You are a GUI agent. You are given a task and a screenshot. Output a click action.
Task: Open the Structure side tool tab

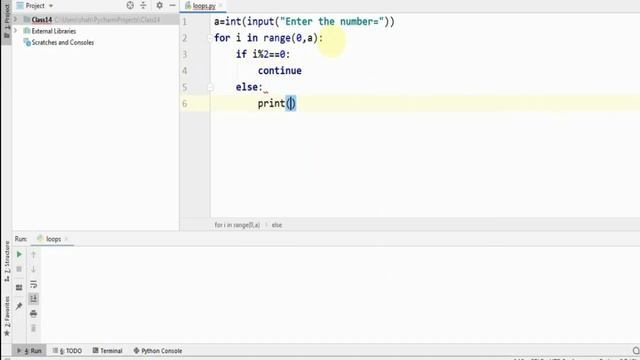(7, 261)
